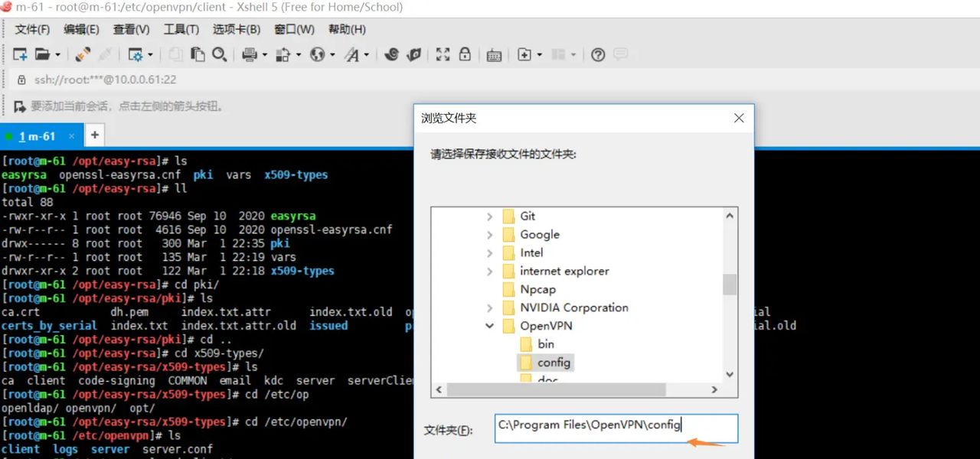Open the font settings dropdown arrow
The image size is (980, 459).
pyautogui.click(x=367, y=55)
